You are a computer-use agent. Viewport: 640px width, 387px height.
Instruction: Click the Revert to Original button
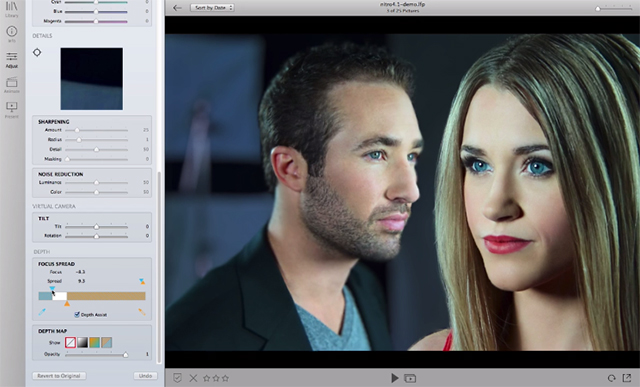(59, 376)
